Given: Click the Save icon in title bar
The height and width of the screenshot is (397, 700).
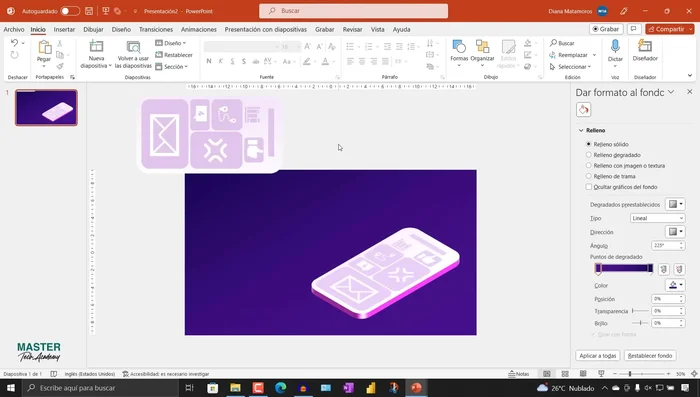Looking at the screenshot, I should (x=89, y=11).
